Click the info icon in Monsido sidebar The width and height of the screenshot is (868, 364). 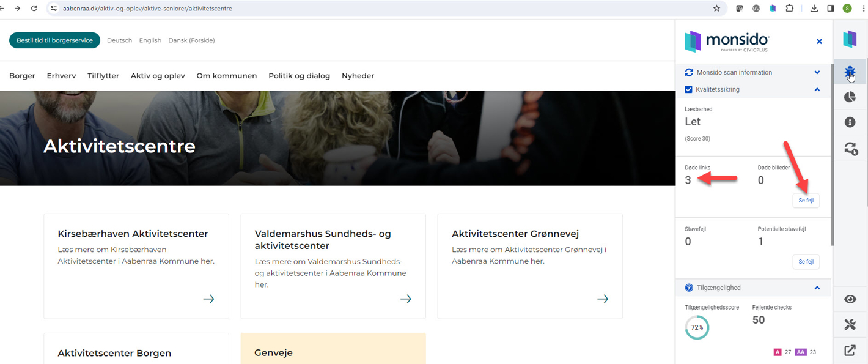tap(850, 122)
